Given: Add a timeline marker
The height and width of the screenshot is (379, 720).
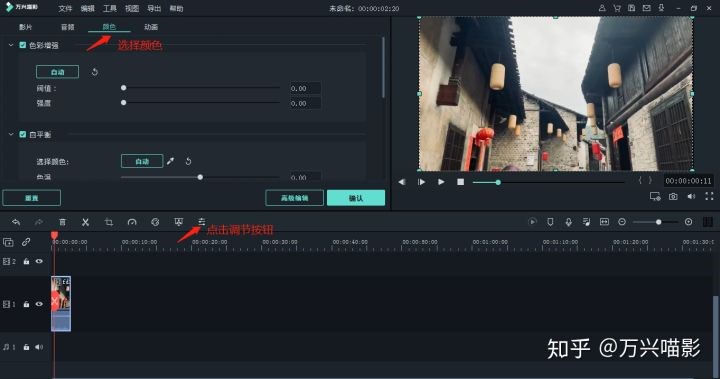Looking at the screenshot, I should click(x=550, y=222).
